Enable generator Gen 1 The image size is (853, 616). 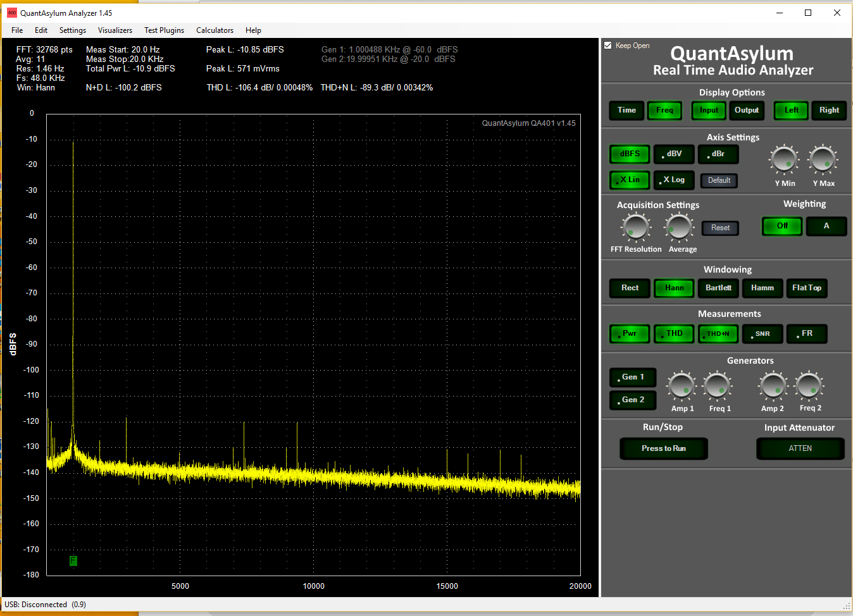tap(633, 378)
